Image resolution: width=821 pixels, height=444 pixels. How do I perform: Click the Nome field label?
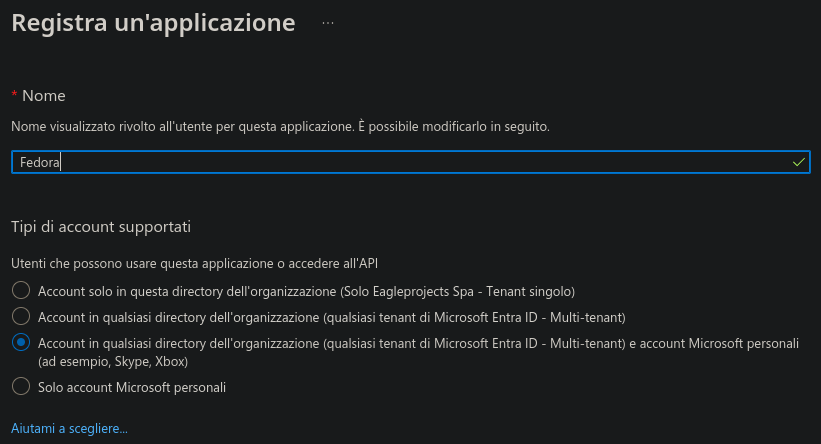coord(44,95)
